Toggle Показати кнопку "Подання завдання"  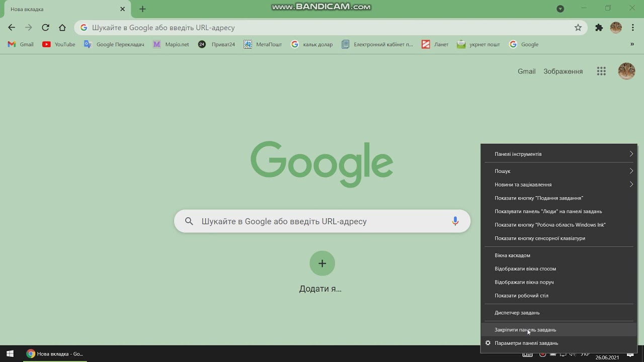coord(559,198)
